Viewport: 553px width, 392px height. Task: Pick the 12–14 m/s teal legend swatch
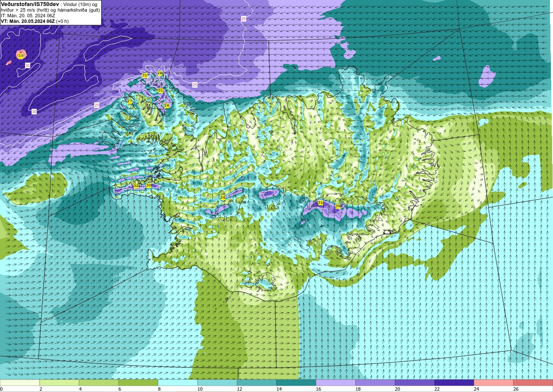(257, 383)
